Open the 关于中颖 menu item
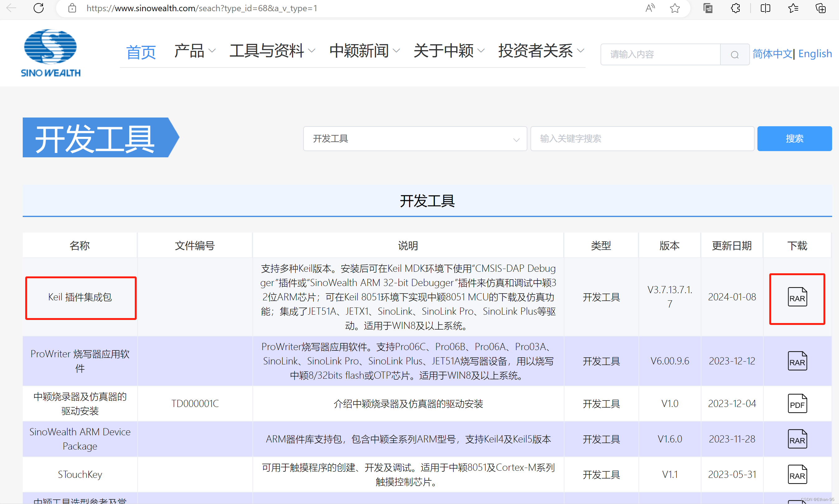The width and height of the screenshot is (839, 504). [448, 51]
